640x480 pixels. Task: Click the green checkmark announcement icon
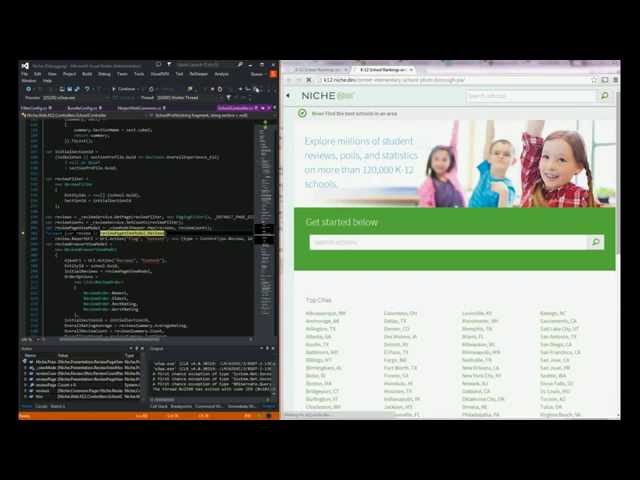coord(302,113)
